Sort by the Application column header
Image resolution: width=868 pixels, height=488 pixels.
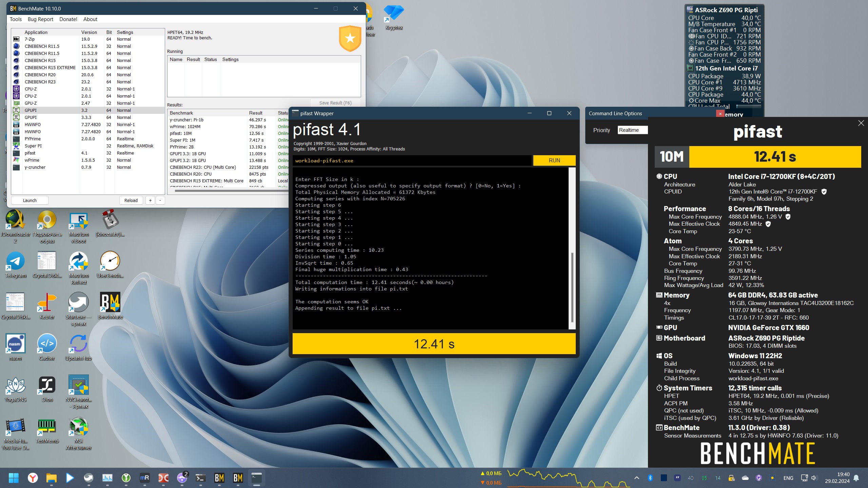[x=51, y=32]
